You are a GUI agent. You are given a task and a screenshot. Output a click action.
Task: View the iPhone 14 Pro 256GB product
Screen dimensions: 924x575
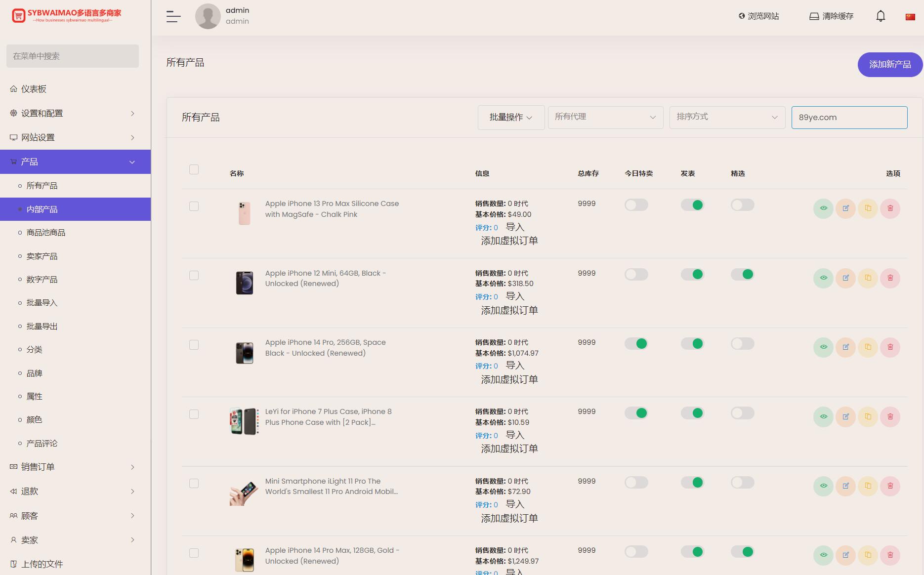(823, 347)
